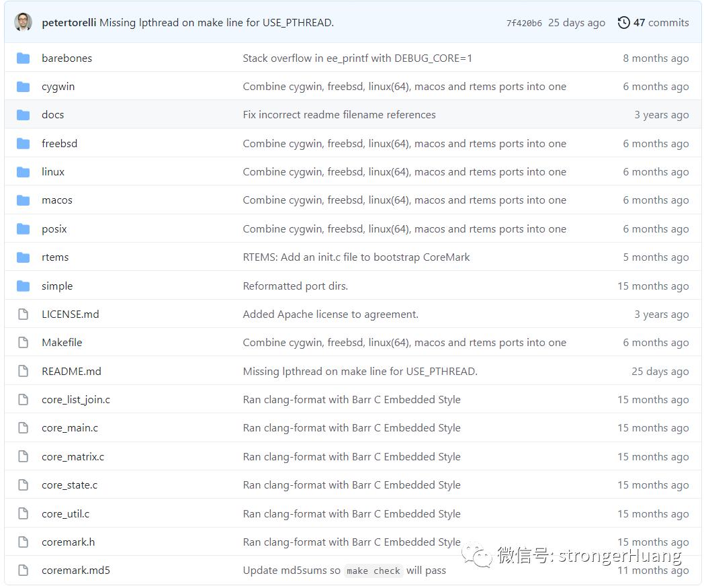The width and height of the screenshot is (704, 588).
Task: Click folder icon for simple
Action: (x=23, y=286)
